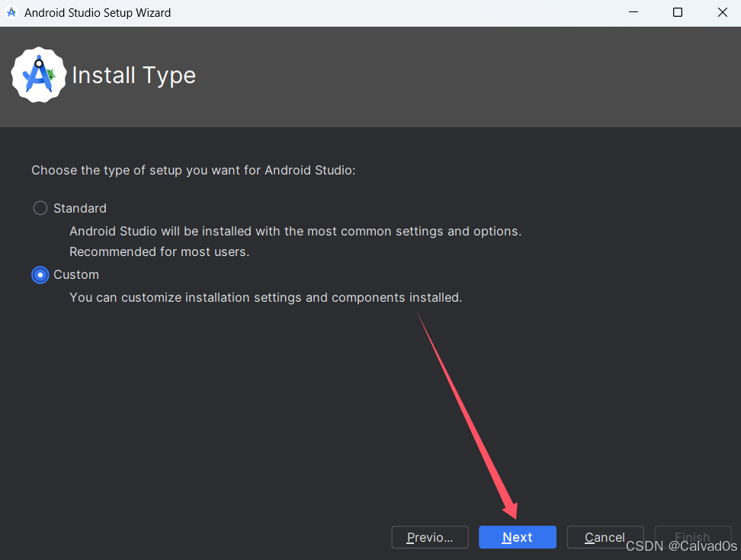Click the 'Standard' option label
Screen dimensions: 741x560
pyautogui.click(x=80, y=208)
